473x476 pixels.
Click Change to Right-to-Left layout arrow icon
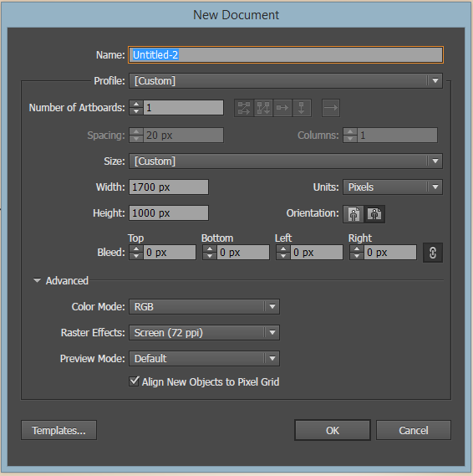331,108
